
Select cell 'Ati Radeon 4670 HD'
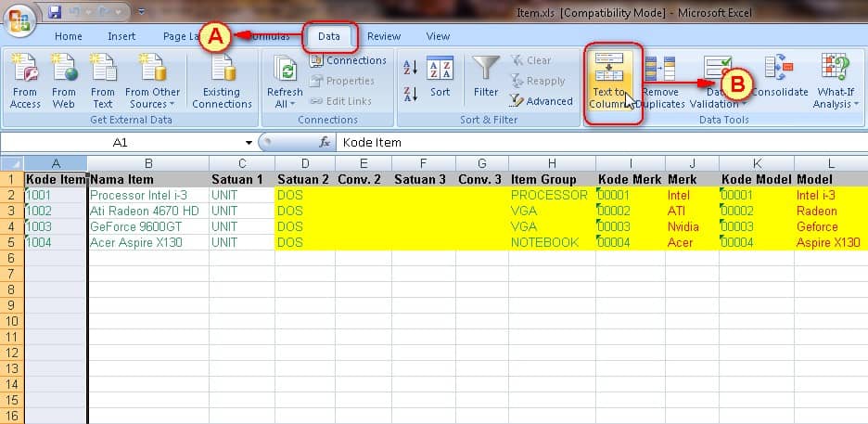tap(148, 211)
